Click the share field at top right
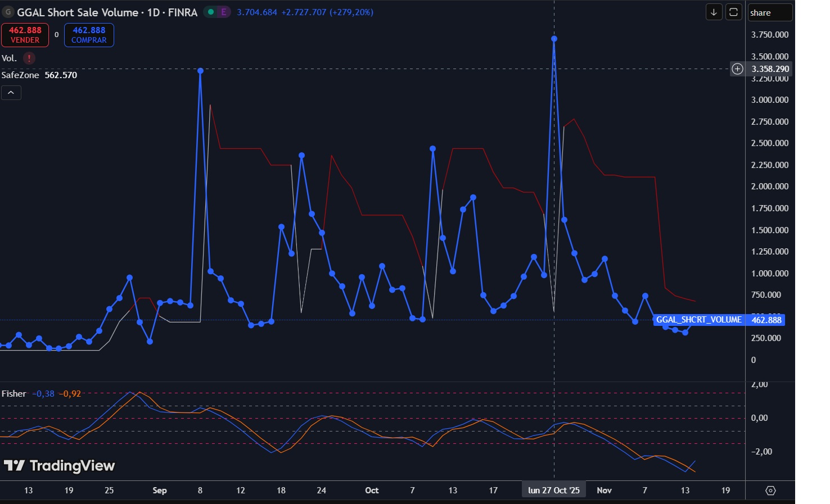 [x=770, y=13]
